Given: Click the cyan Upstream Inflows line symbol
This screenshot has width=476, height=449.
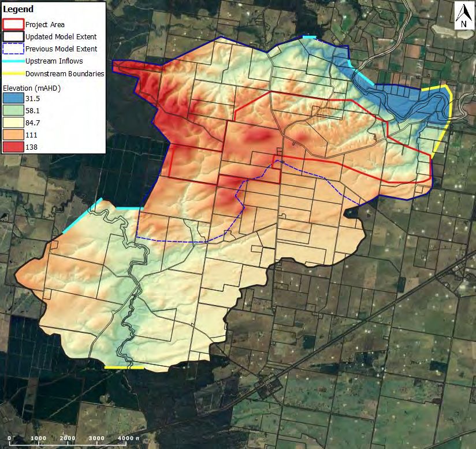Looking at the screenshot, I should pos(13,61).
